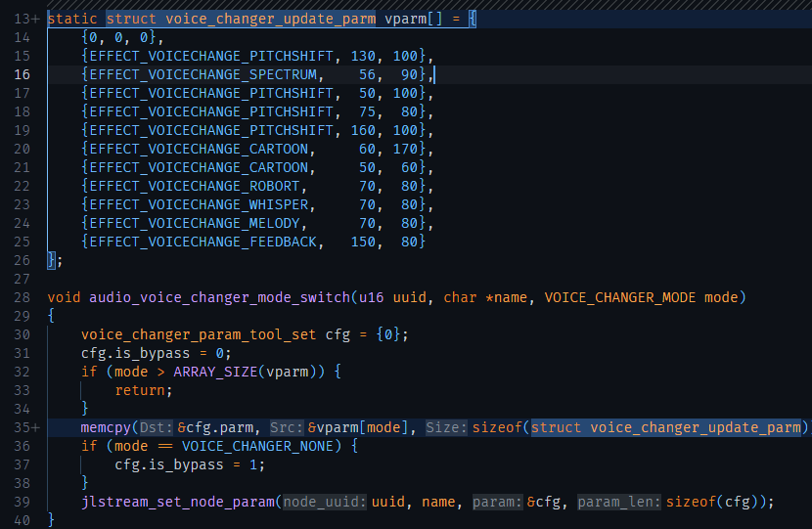The height and width of the screenshot is (529, 812).
Task: Click EFFECT_VOICECHANGE_MELODY identifier
Action: click(195, 224)
